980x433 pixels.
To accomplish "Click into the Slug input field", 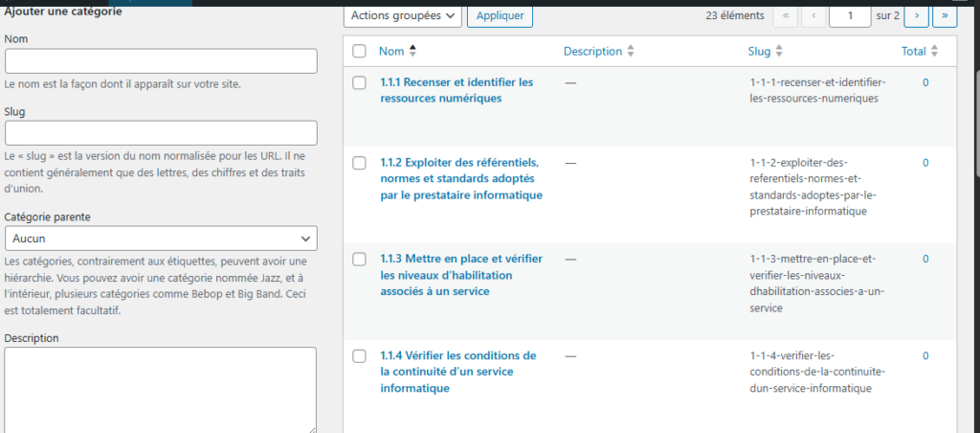I will click(161, 133).
